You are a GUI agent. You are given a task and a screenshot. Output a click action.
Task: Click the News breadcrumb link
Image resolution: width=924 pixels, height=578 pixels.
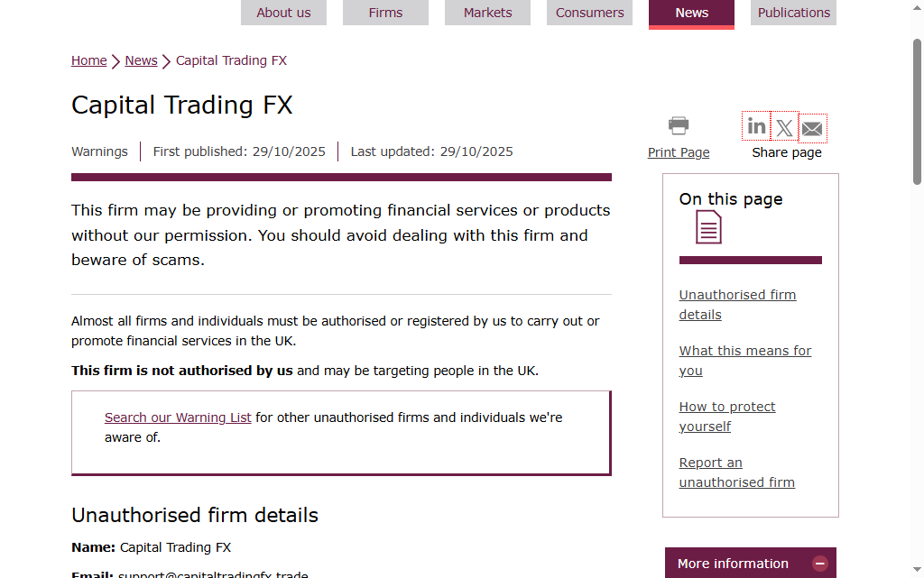click(141, 60)
